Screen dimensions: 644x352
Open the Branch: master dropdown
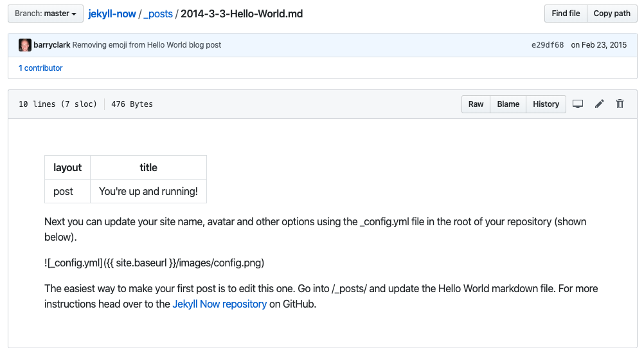pyautogui.click(x=46, y=14)
